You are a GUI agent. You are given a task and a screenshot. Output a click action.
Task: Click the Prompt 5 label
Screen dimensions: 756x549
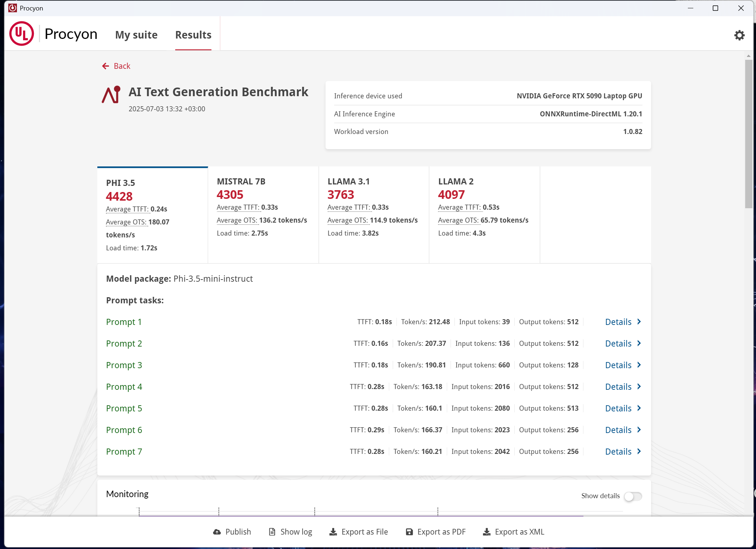click(124, 409)
